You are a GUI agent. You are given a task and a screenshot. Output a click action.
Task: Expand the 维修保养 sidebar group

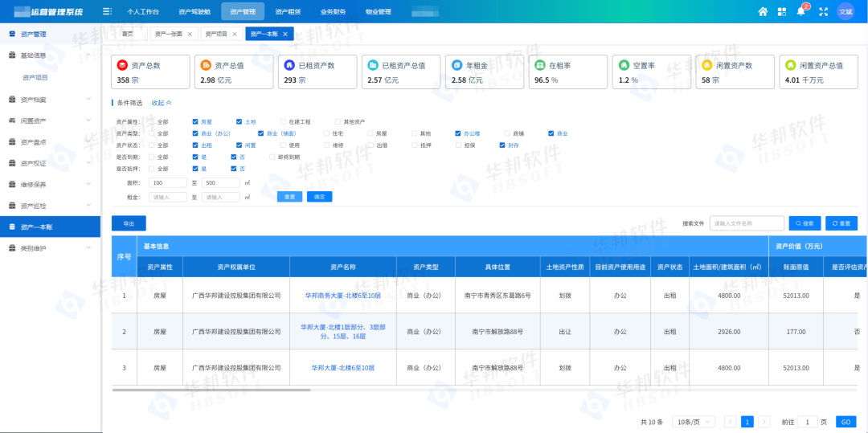click(88, 184)
